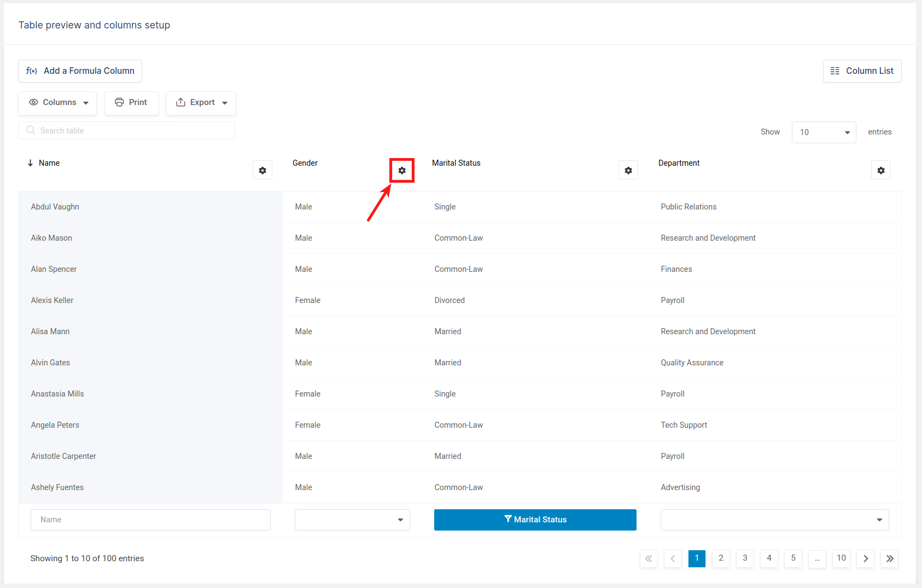Open the Column List panel
This screenshot has height=588, width=922.
pos(862,71)
